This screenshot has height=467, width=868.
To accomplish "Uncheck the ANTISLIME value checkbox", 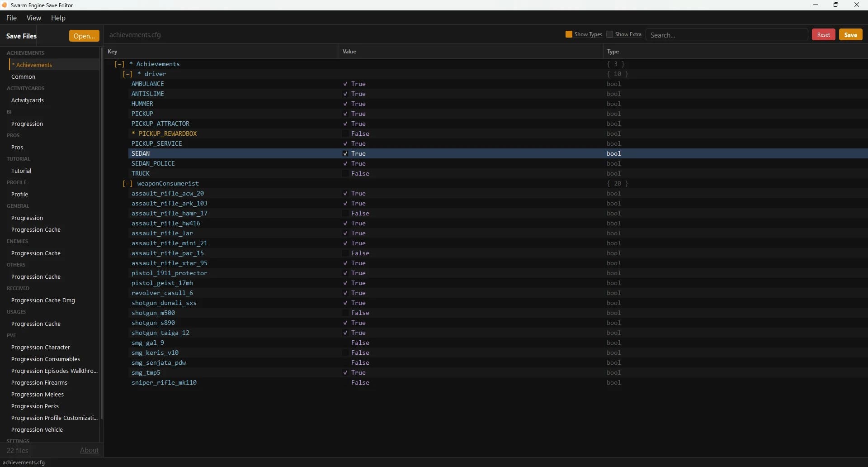I will point(345,94).
